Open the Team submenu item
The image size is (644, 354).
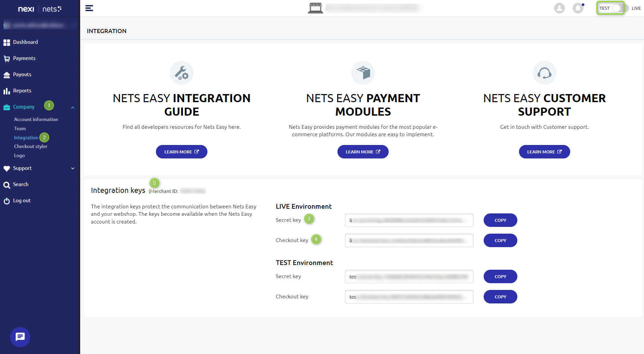[20, 128]
